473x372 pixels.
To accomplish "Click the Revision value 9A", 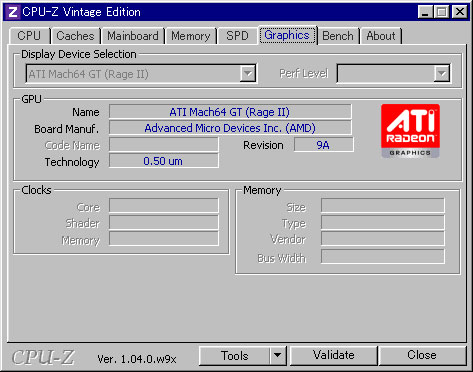I will 323,145.
